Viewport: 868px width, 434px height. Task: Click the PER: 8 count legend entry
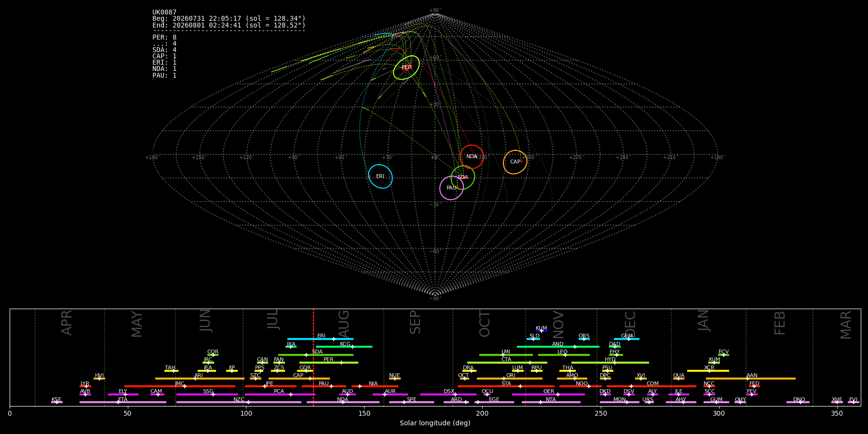164,37
